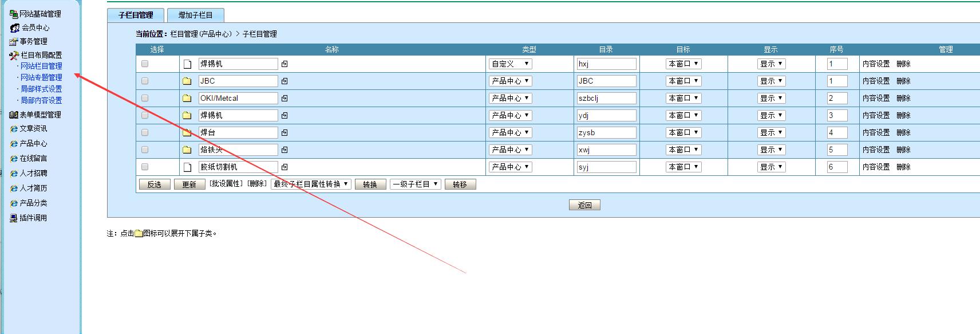Screen dimensions: 980x334
Task: Click the 更新 button
Action: coord(189,184)
